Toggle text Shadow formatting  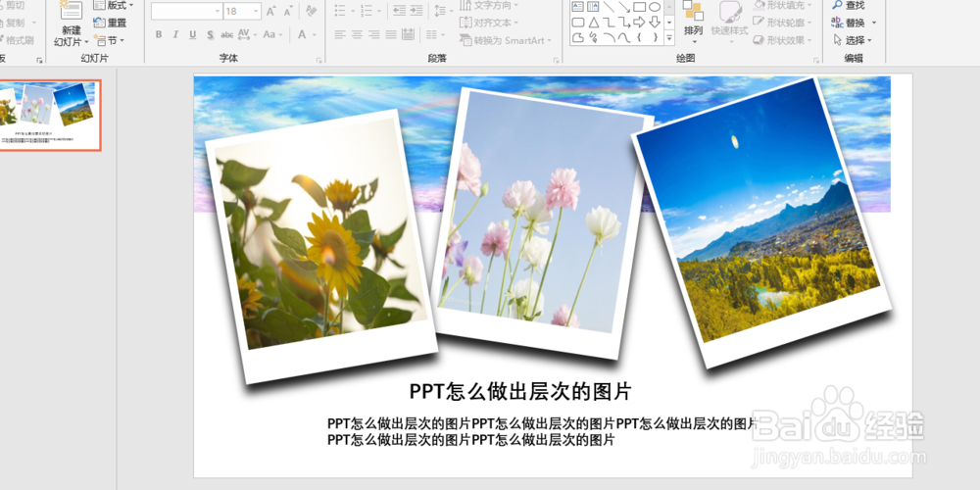tap(210, 34)
